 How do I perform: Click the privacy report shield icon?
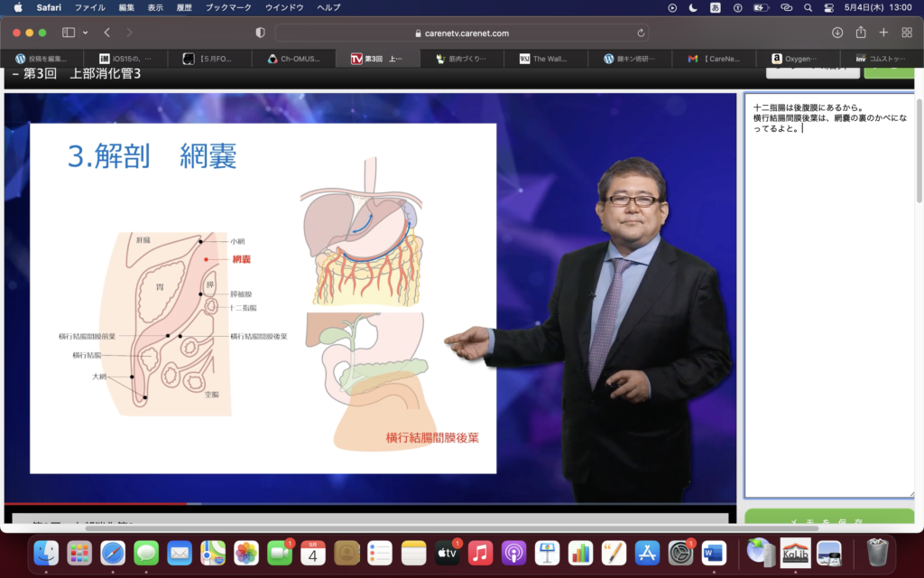coord(261,33)
